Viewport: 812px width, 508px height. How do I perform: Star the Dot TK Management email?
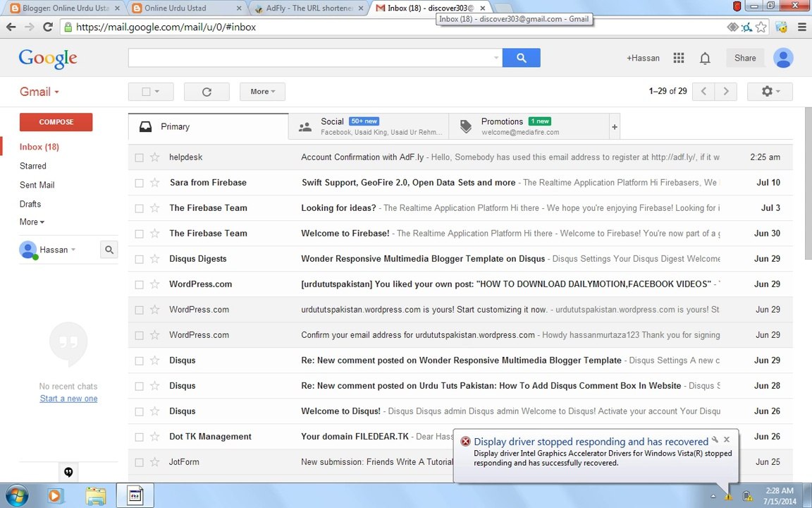154,437
